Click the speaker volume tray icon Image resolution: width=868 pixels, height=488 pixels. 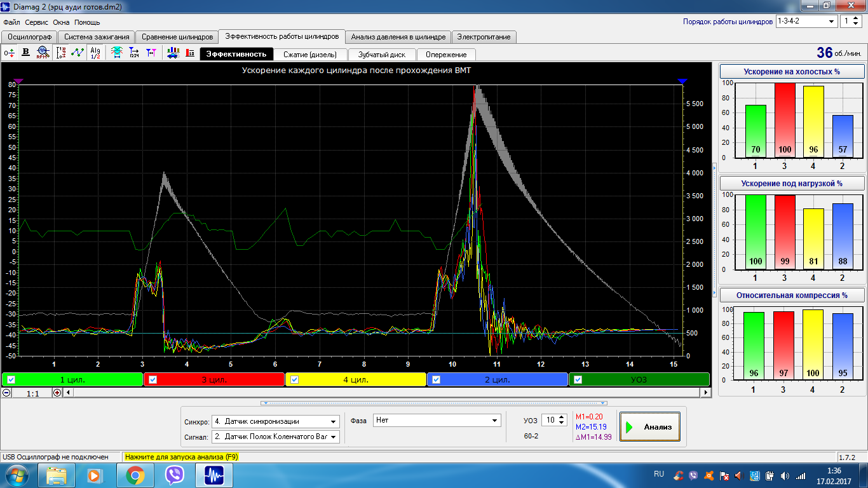785,475
